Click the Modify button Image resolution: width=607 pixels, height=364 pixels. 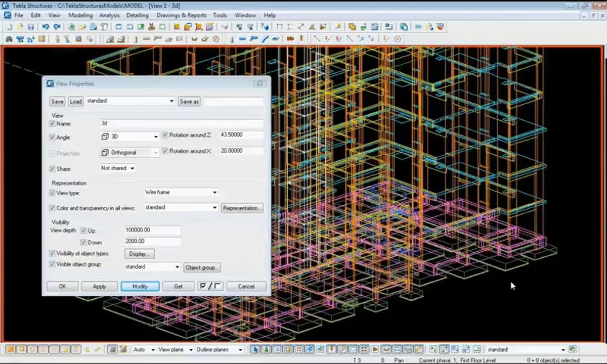click(x=140, y=286)
